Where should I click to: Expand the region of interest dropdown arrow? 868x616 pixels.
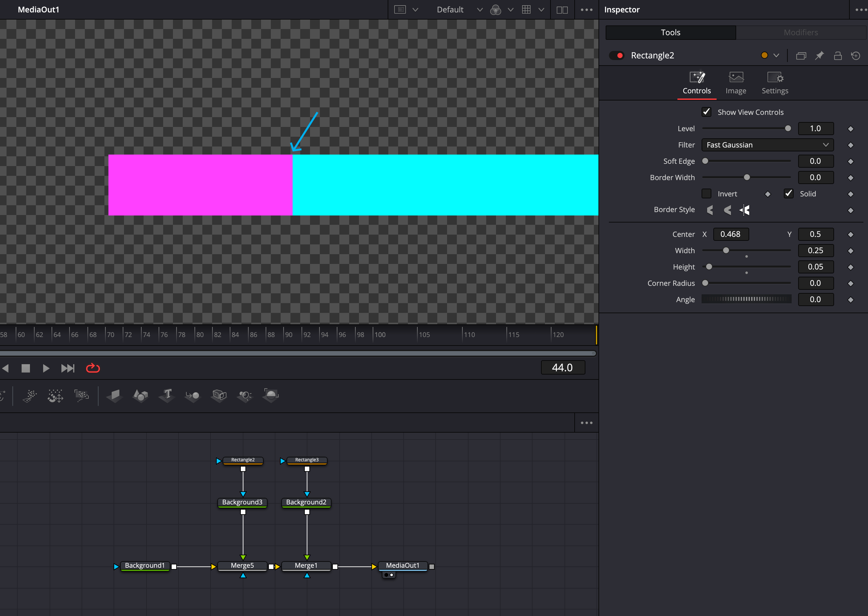pyautogui.click(x=415, y=10)
